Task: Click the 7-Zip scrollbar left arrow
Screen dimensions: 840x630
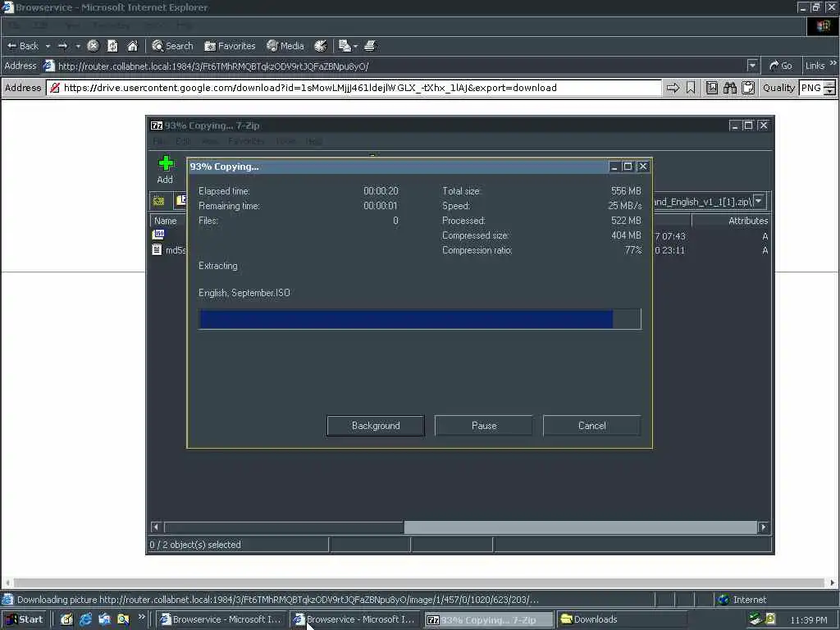Action: 156,527
